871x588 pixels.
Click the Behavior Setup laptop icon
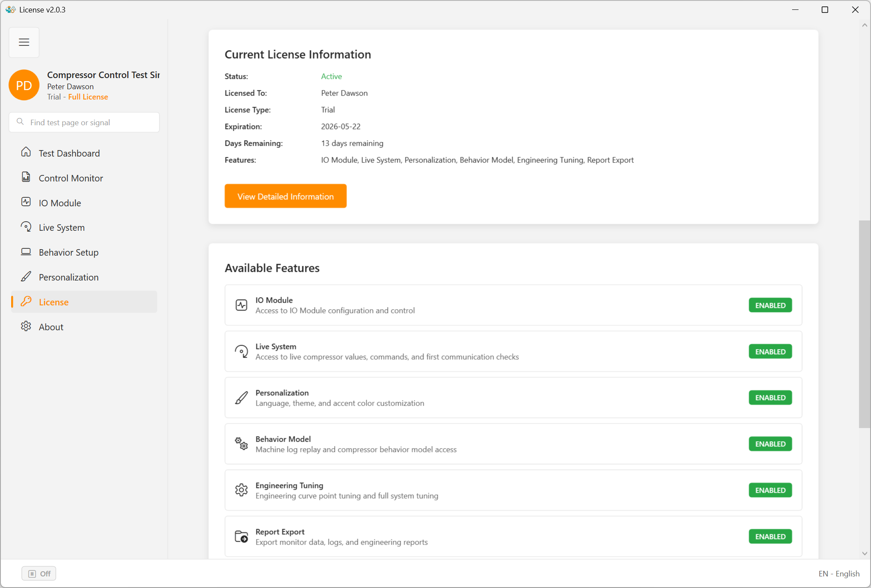point(26,252)
